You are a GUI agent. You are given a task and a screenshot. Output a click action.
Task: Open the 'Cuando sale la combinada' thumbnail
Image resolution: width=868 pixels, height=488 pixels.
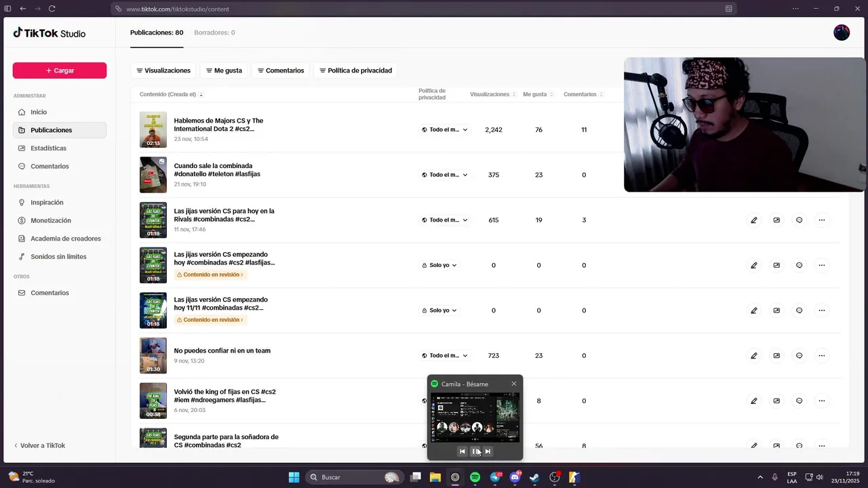[x=153, y=175]
